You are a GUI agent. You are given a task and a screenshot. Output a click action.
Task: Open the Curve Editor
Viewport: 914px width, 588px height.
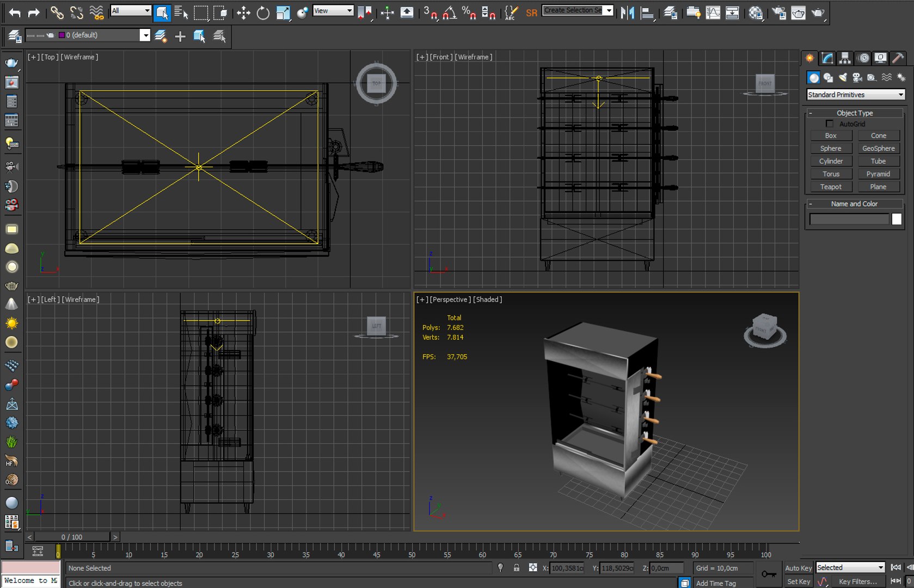click(713, 12)
